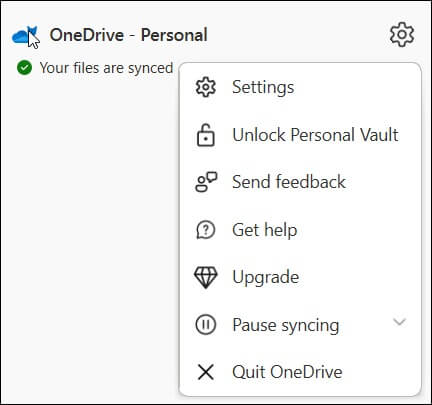Click the question mark help icon

coord(206,230)
